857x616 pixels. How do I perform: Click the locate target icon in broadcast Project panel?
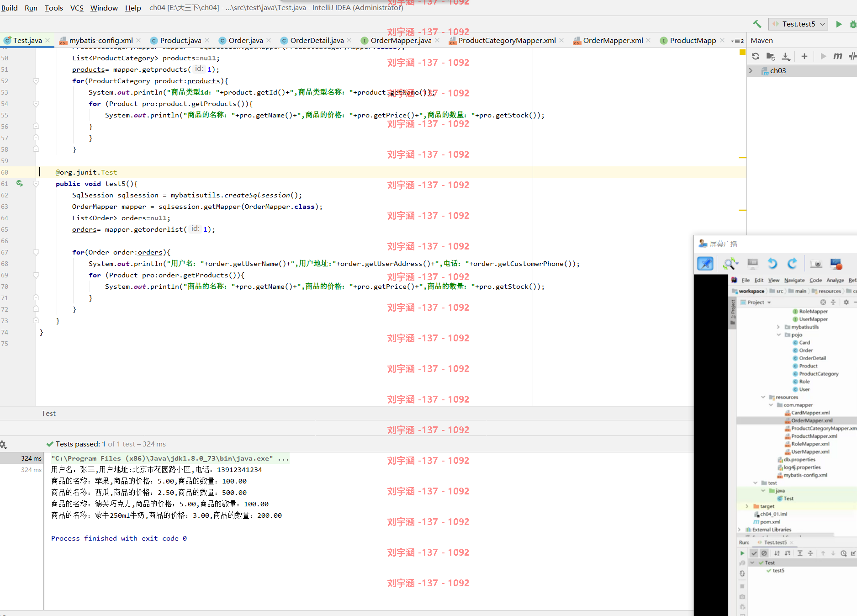click(x=823, y=303)
